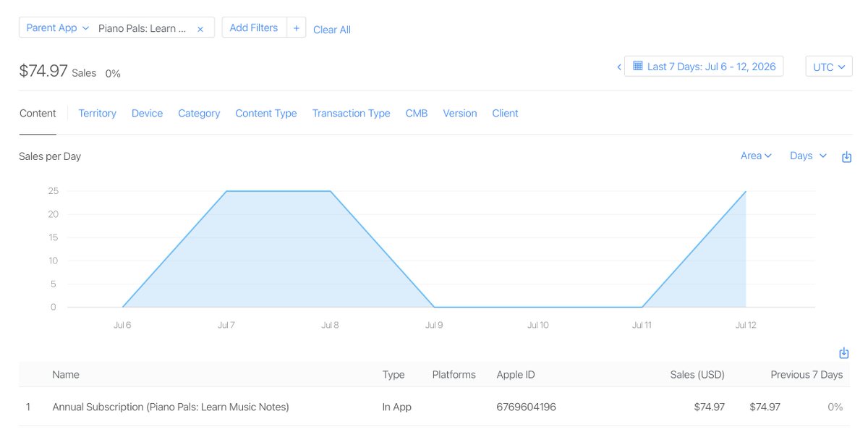Image resolution: width=868 pixels, height=440 pixels.
Task: Switch to the Device tab
Action: tap(147, 113)
